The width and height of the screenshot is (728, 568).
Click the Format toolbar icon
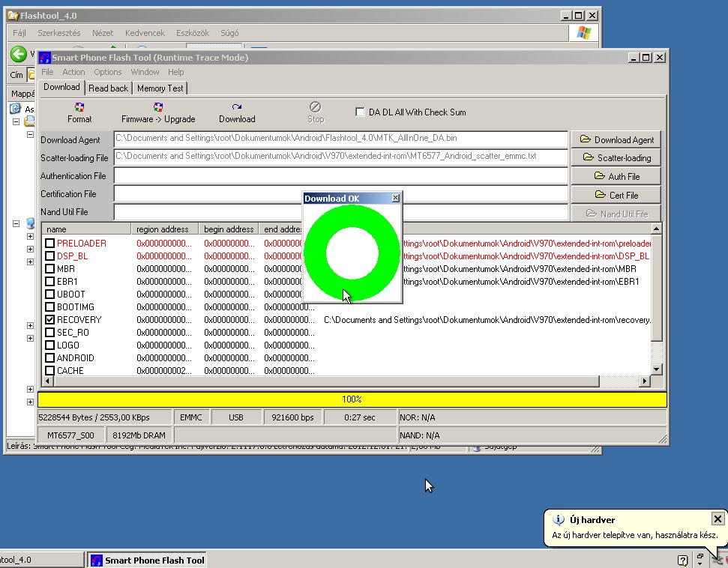pyautogui.click(x=79, y=107)
